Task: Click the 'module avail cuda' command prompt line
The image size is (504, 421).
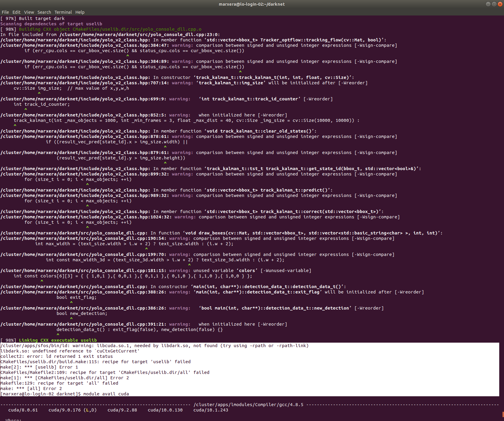Action: point(65,394)
